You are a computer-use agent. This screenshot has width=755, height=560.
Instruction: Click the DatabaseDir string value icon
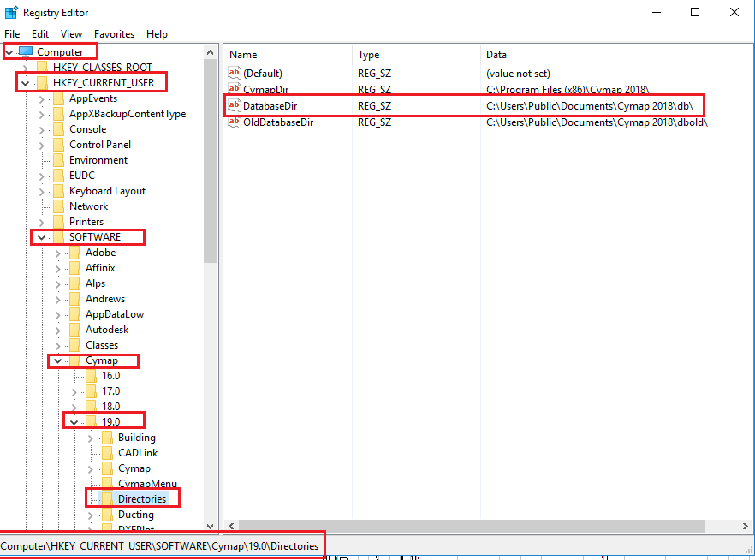235,105
